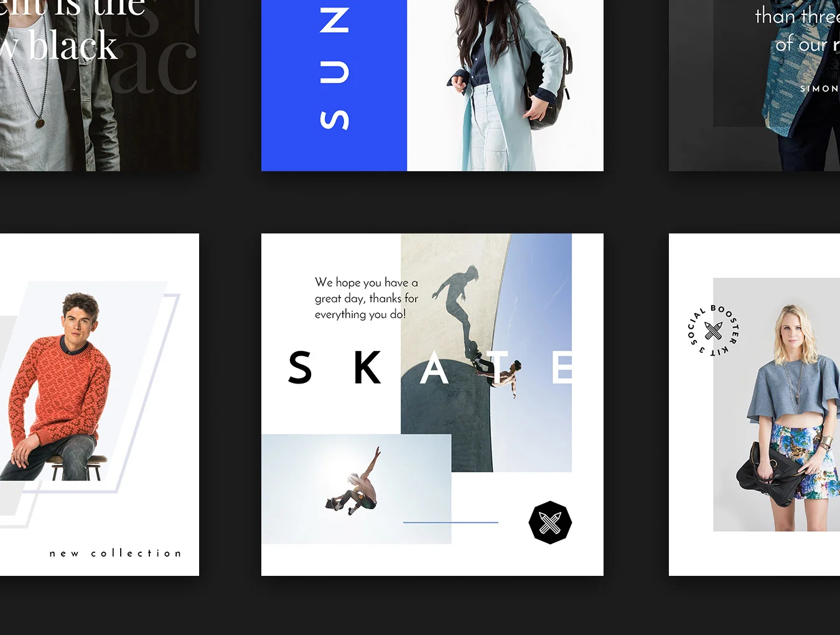Select the blue SUN vertical panel

[334, 85]
